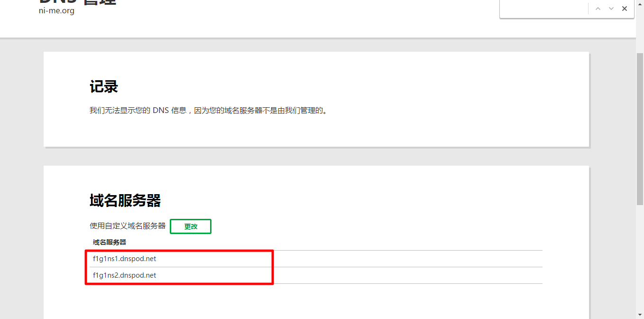Click the ni-me.org domain name text
Viewport: 644px width, 319px height.
click(x=56, y=11)
